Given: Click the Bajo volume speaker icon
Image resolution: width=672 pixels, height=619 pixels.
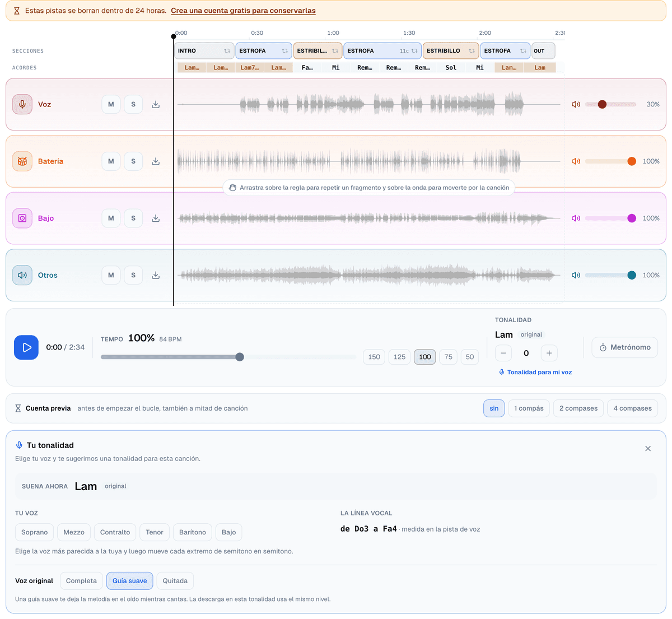Looking at the screenshot, I should [x=576, y=218].
